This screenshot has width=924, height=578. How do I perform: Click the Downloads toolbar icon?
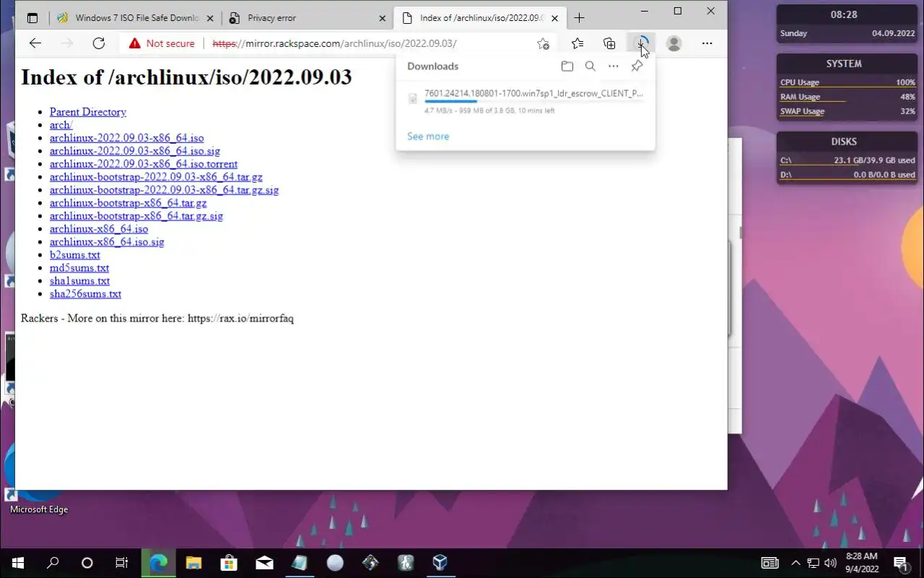coord(641,43)
